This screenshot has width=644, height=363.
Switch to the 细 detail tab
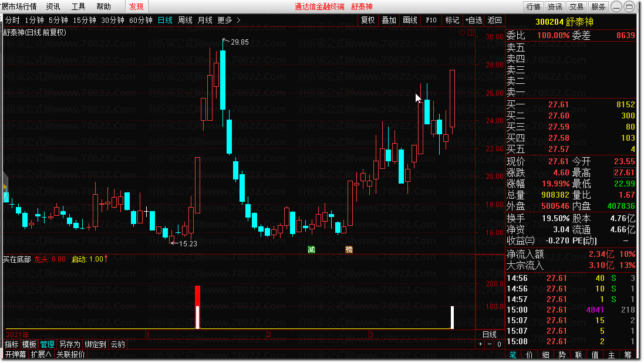[x=546, y=355]
